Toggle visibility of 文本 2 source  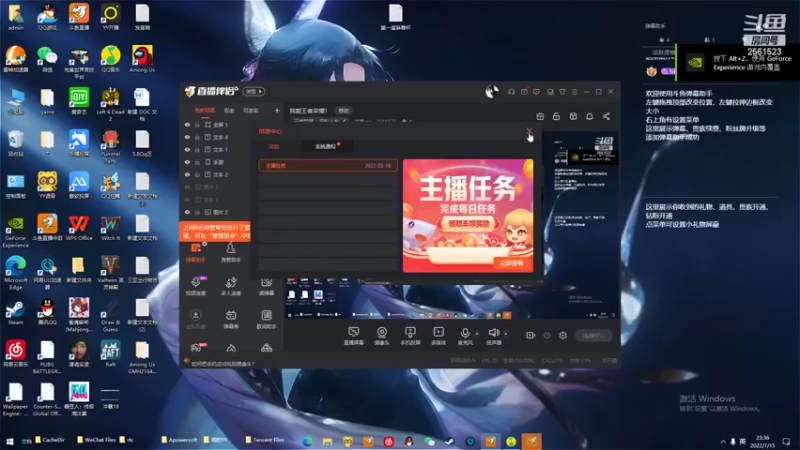(x=187, y=174)
